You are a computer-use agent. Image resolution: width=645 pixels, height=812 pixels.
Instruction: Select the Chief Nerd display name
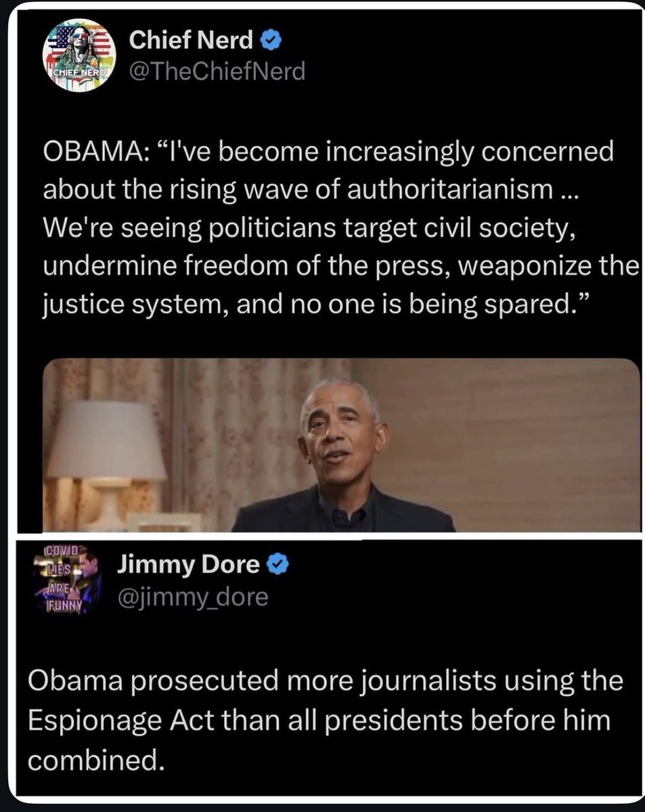point(191,41)
